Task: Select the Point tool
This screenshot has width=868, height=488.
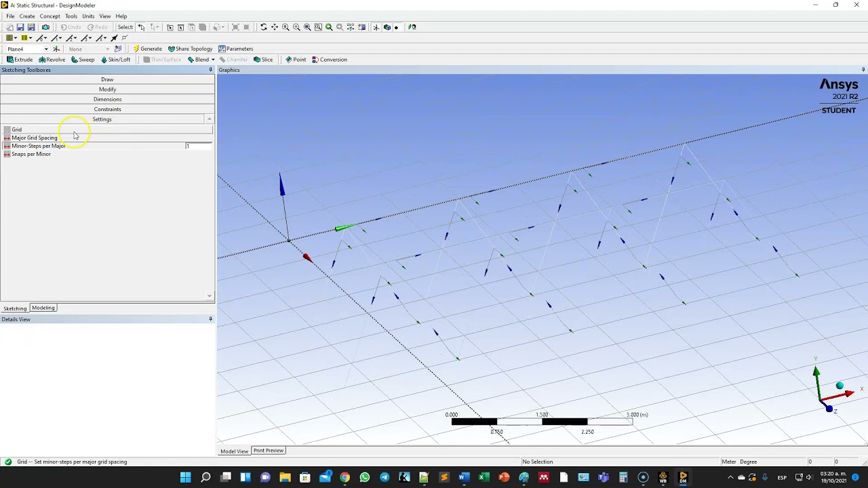Action: click(296, 60)
